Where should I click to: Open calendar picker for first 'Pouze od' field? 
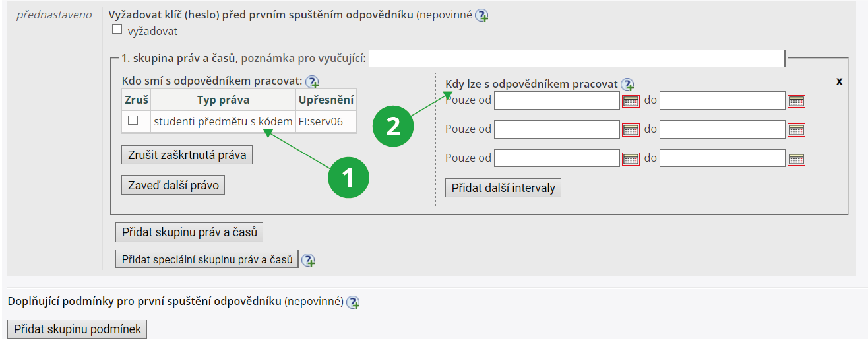(x=631, y=101)
